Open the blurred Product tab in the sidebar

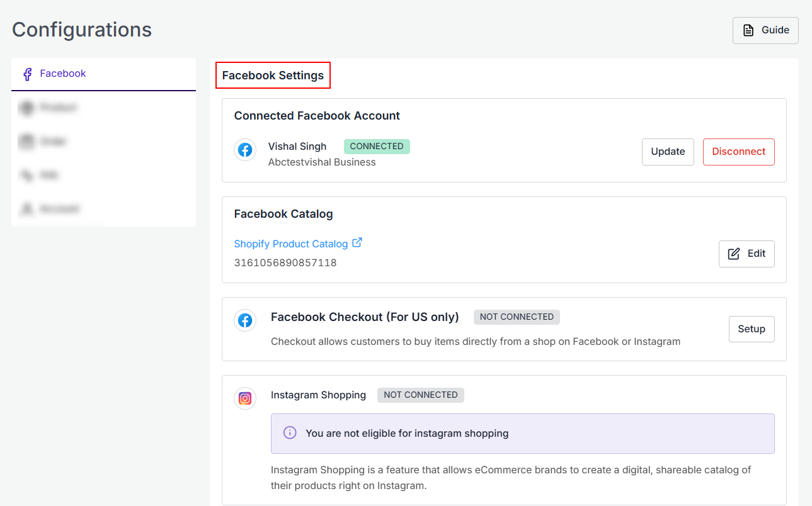[58, 108]
